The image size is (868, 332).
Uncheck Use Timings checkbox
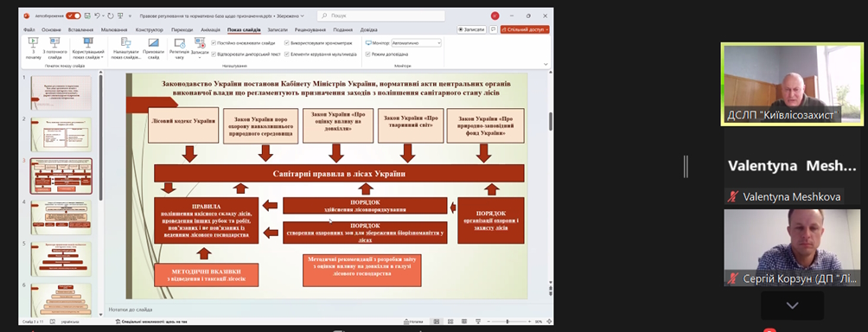tap(287, 42)
